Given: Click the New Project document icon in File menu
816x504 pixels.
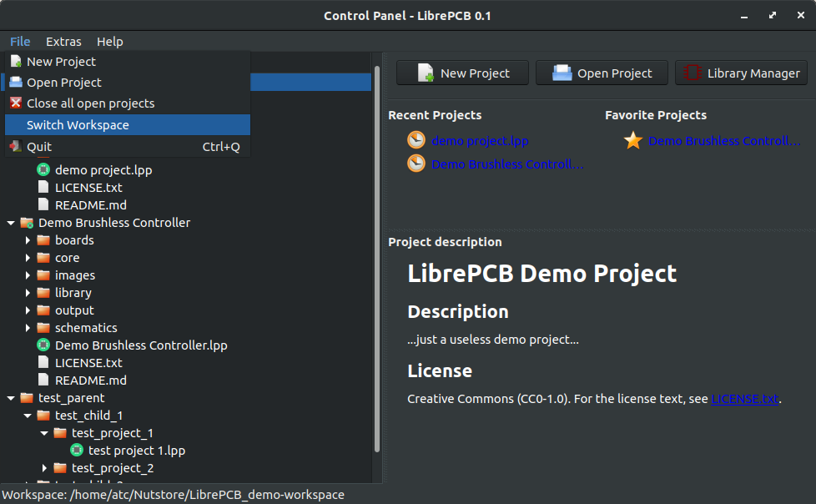Looking at the screenshot, I should click(16, 62).
